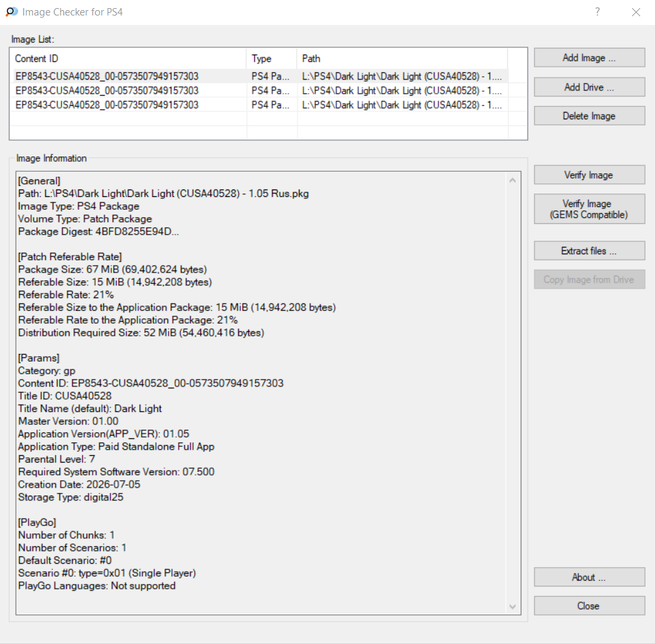This screenshot has height=644, width=655.
Task: Click the 'Referable Rate: 21%' line
Action: (x=66, y=295)
